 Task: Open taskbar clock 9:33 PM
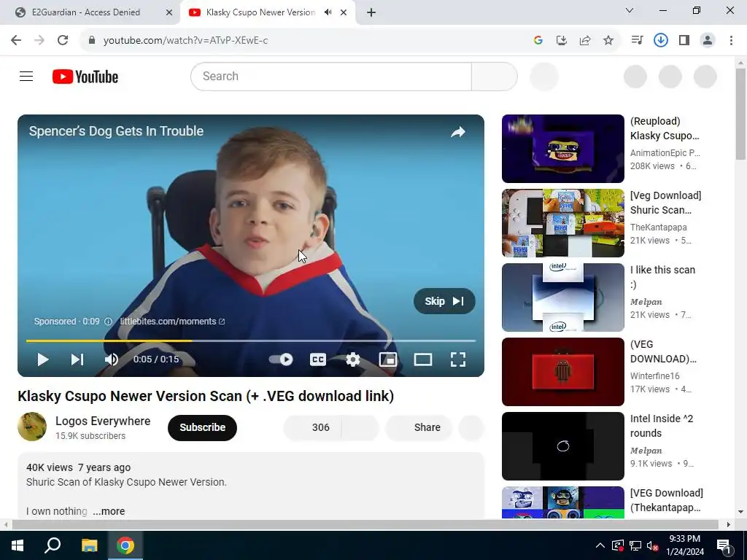pos(684,545)
